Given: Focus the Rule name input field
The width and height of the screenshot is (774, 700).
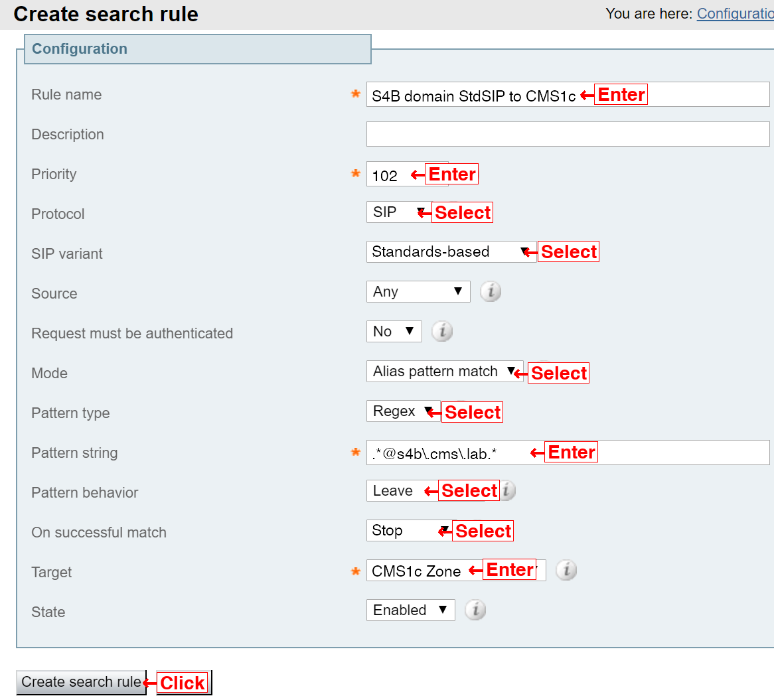Looking at the screenshot, I should [568, 94].
